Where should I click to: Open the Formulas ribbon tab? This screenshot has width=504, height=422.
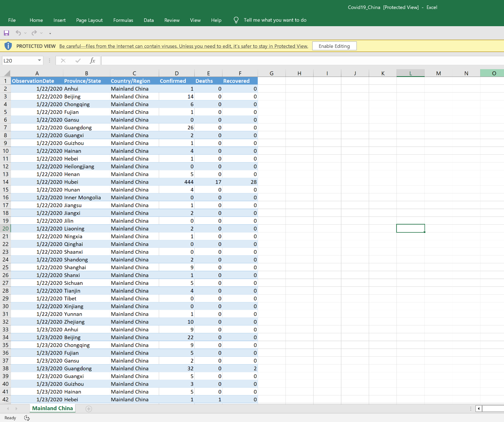tap(123, 20)
